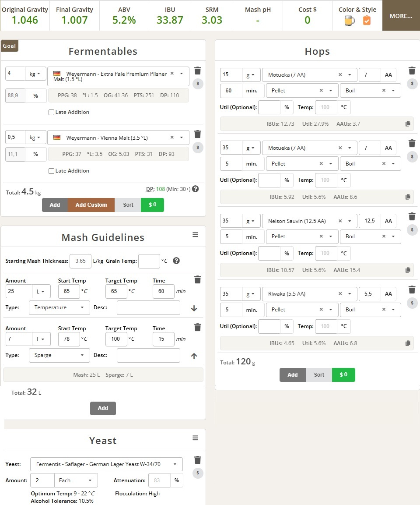Open Mash Guidelines hamburger menu
This screenshot has height=505, width=420.
(x=195, y=235)
